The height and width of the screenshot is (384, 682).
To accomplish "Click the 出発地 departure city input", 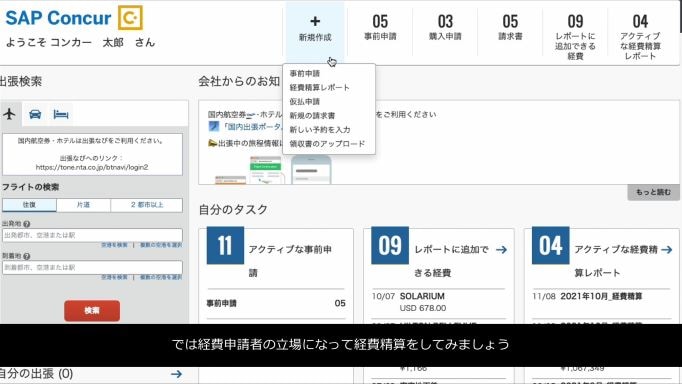I will pyautogui.click(x=92, y=235).
